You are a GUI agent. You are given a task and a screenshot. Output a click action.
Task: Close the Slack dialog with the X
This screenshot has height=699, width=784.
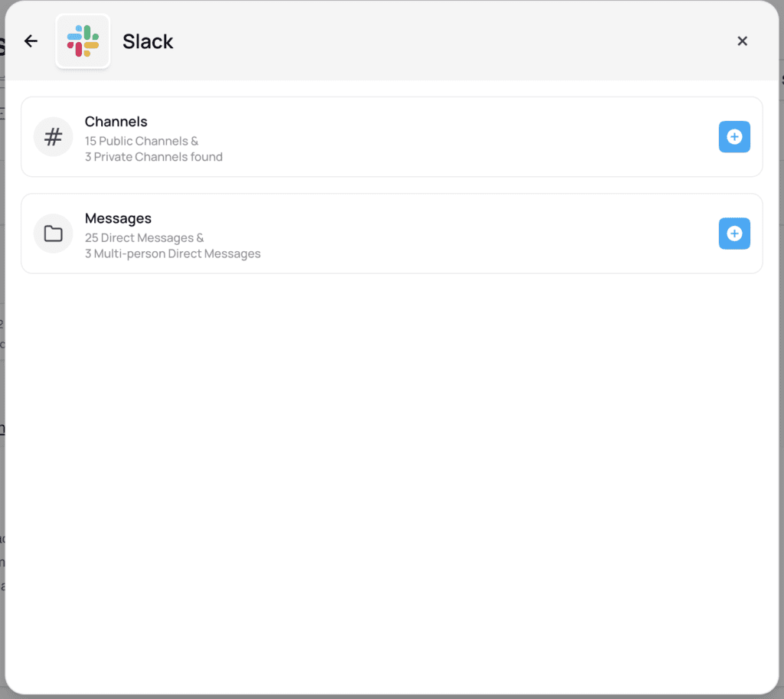(x=742, y=41)
